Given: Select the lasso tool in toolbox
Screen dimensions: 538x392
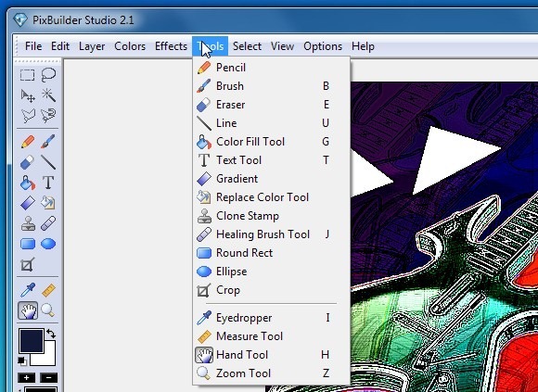Looking at the screenshot, I should (48, 75).
